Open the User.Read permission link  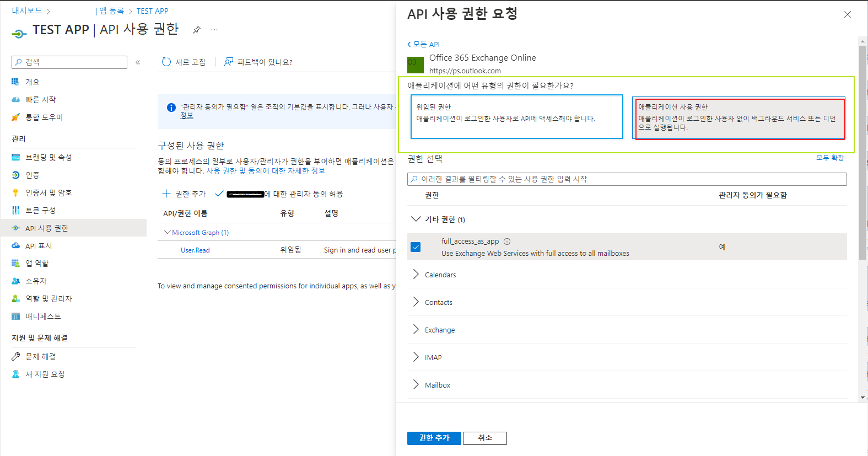pos(195,250)
